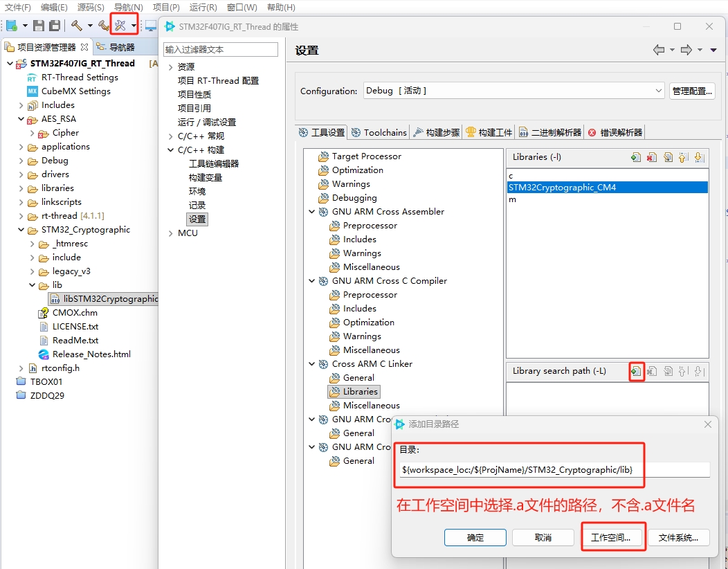
Task: Click move down icon in Library search path
Action: coord(699,371)
